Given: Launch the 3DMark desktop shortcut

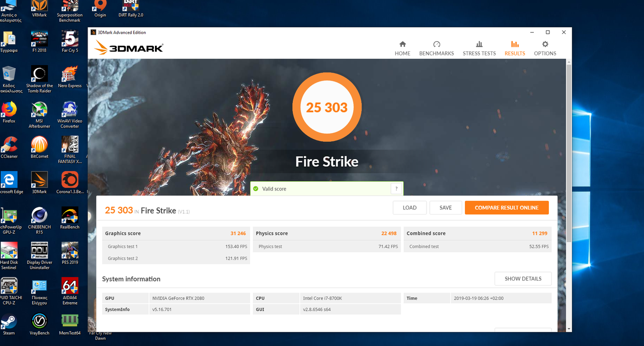Looking at the screenshot, I should pos(39,183).
